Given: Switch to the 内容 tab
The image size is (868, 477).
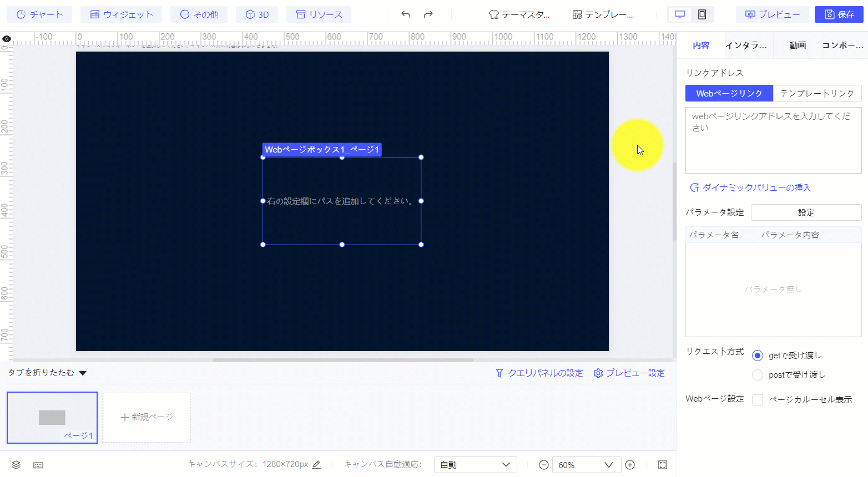Looking at the screenshot, I should pyautogui.click(x=701, y=45).
